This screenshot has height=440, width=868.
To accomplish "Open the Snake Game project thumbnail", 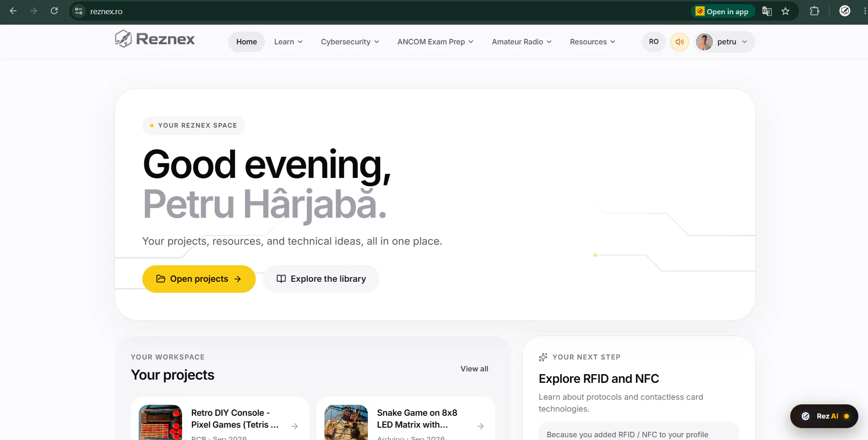I will 346,422.
